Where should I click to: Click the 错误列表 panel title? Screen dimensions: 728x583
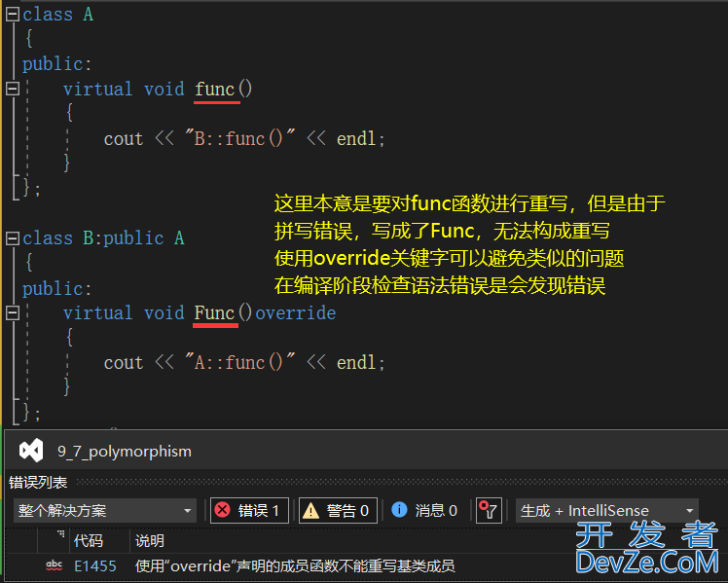tap(38, 483)
